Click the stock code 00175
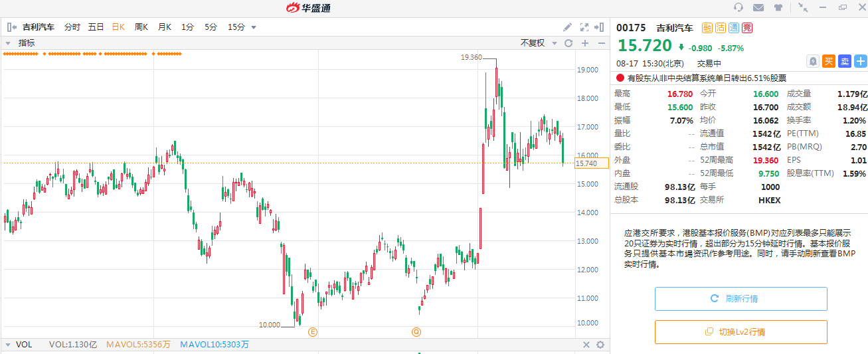The height and width of the screenshot is (354, 868). click(x=631, y=28)
